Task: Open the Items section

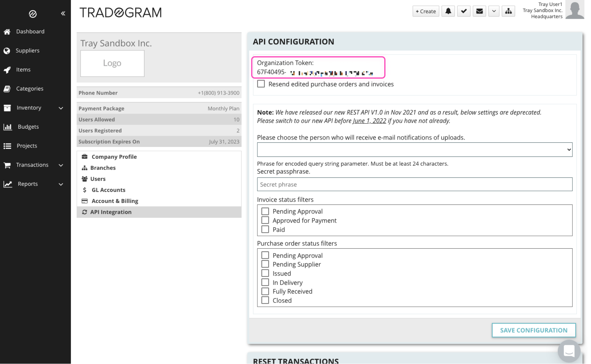Action: coord(23,70)
